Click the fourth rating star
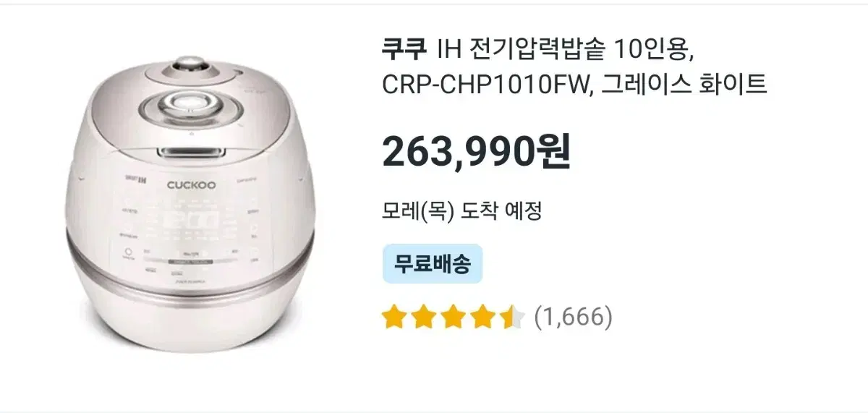Viewport: 868px width, 413px height. (x=483, y=317)
